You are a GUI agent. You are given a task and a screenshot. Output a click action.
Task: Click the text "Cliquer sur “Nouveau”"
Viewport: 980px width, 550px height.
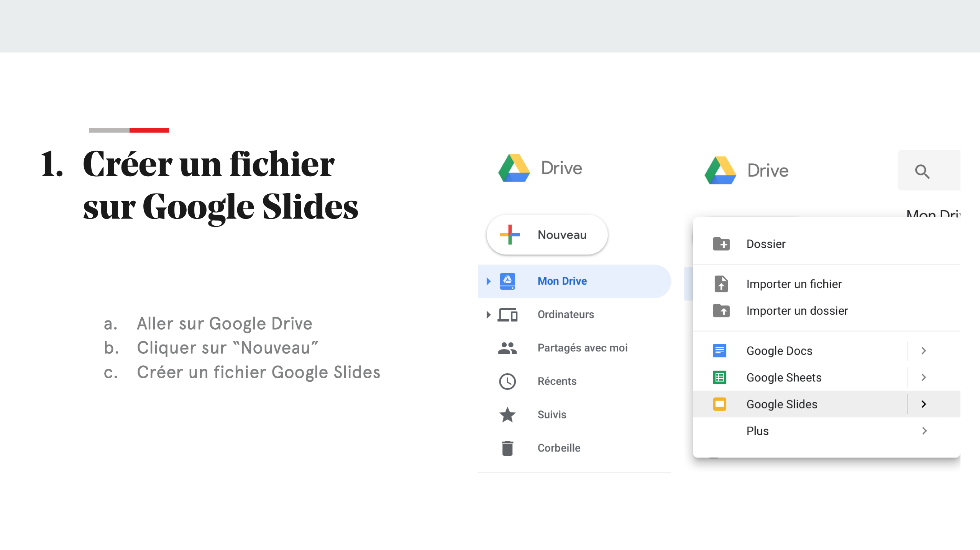[228, 348]
